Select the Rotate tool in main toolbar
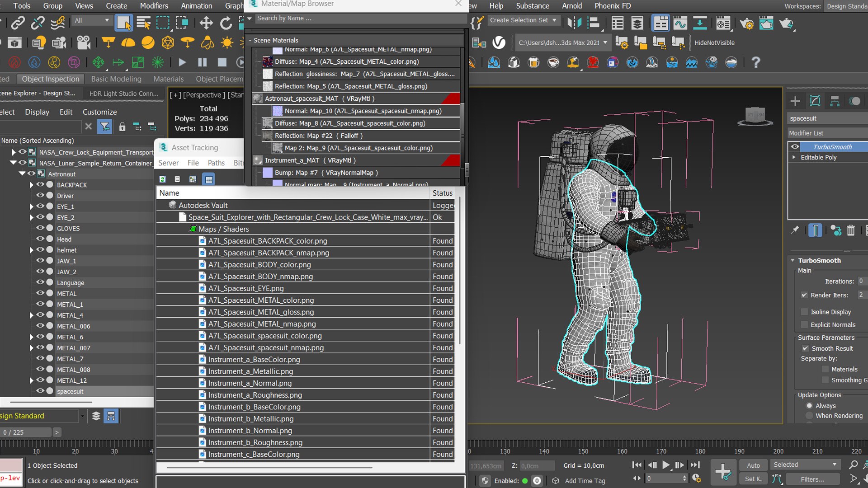The height and width of the screenshot is (488, 868). click(x=226, y=23)
